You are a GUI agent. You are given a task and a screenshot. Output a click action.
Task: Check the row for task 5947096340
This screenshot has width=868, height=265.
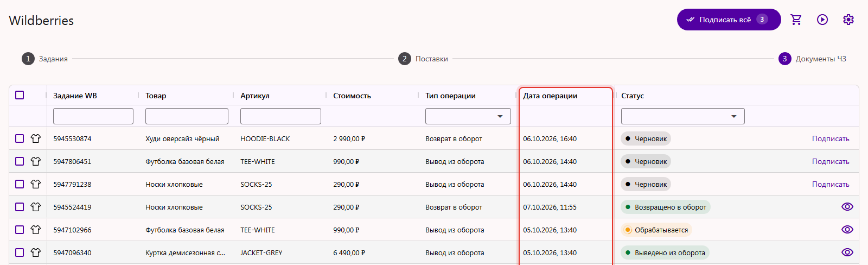pos(20,253)
